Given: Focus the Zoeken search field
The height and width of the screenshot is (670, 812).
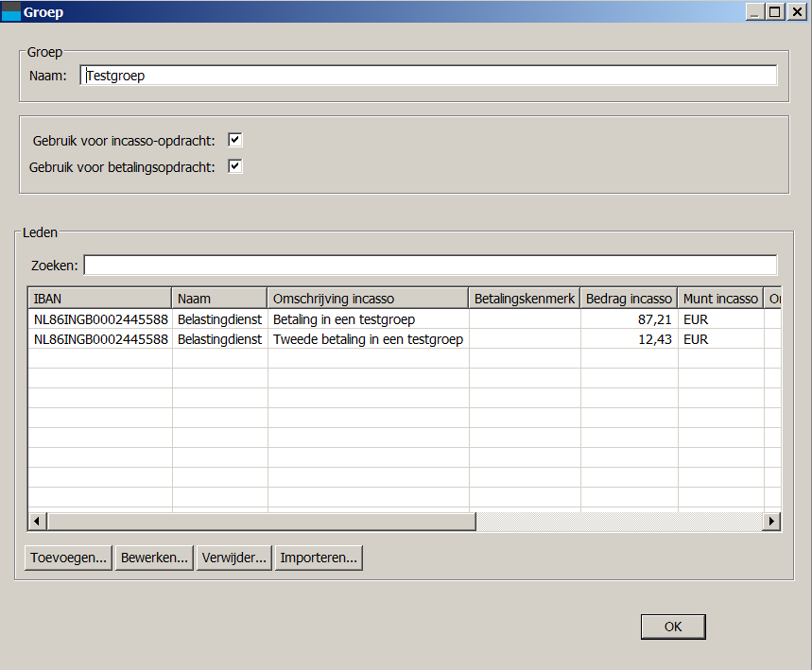Looking at the screenshot, I should pyautogui.click(x=430, y=266).
